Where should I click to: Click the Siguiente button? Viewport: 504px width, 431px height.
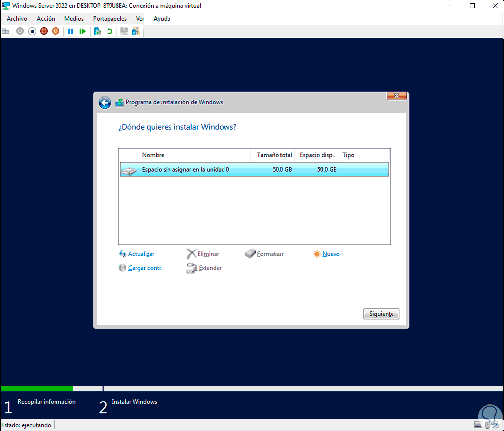tap(381, 314)
